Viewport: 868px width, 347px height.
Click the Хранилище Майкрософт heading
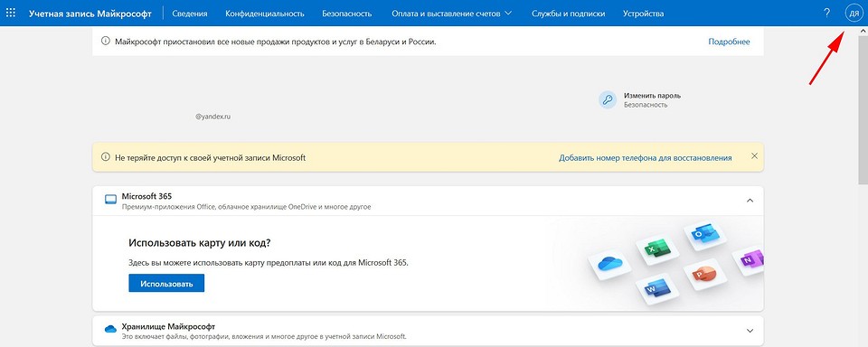click(168, 326)
